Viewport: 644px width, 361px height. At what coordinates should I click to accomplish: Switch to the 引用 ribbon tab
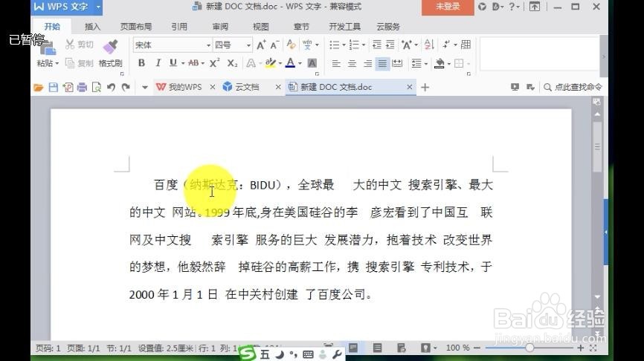tap(179, 27)
